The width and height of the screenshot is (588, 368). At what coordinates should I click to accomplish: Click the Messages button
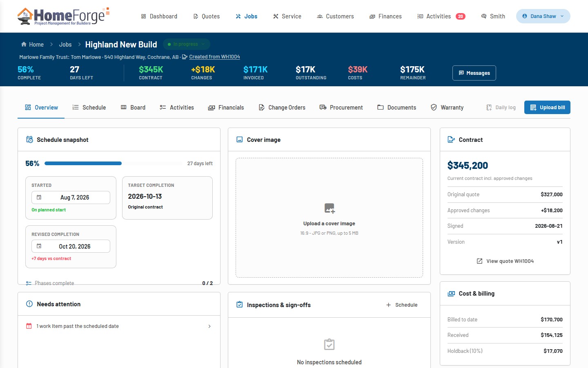[474, 73]
